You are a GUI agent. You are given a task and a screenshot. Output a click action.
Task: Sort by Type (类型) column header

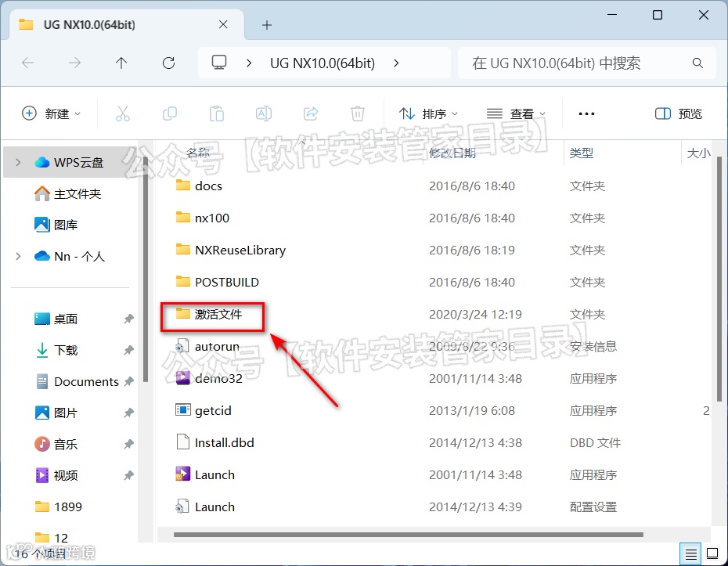pos(582,153)
